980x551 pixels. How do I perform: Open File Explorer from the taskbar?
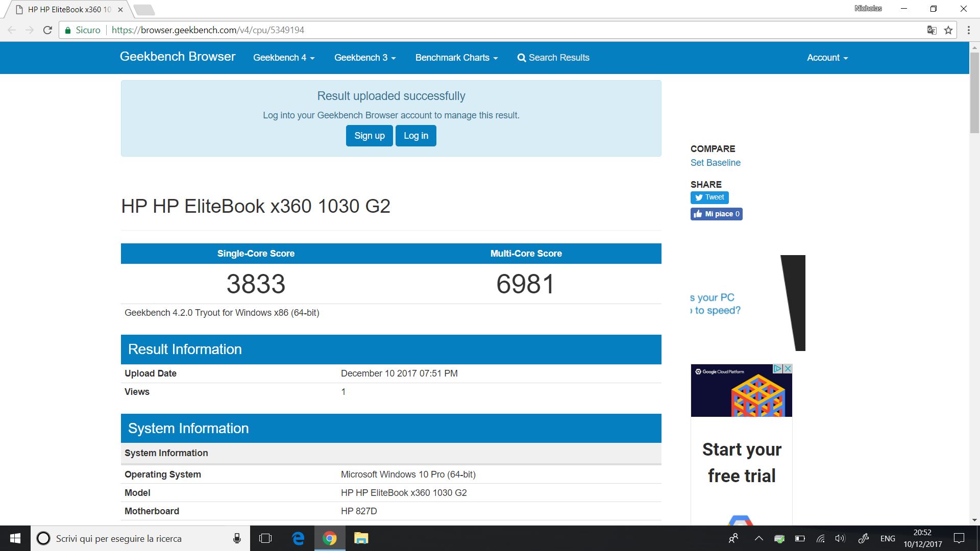point(361,538)
